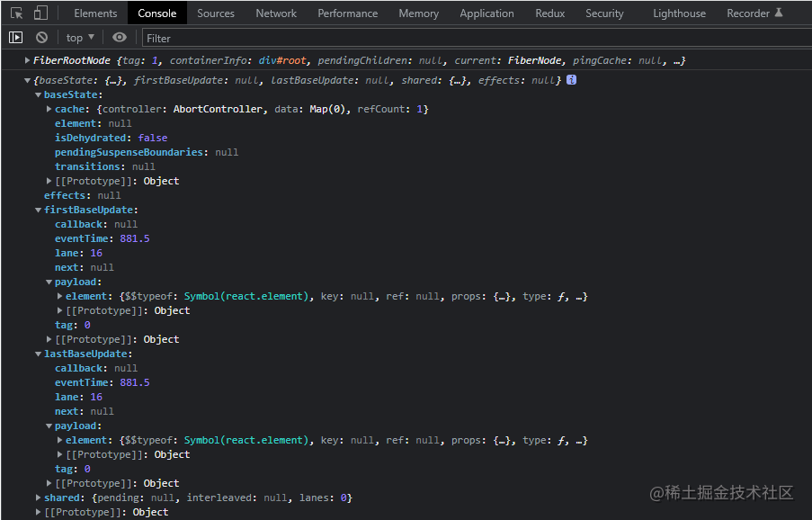Click the div#root containerInfo link
Screen dimensions: 812x520
[x=282, y=60]
